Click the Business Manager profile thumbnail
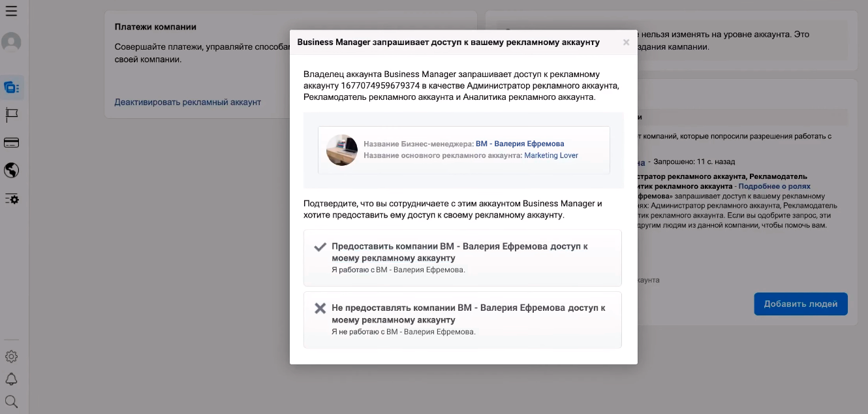 (x=342, y=150)
